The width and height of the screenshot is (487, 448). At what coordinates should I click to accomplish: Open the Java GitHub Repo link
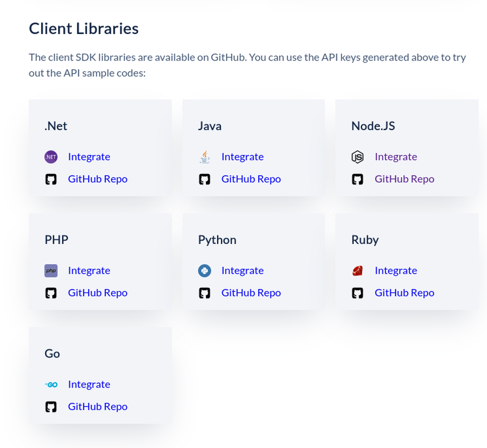(251, 179)
